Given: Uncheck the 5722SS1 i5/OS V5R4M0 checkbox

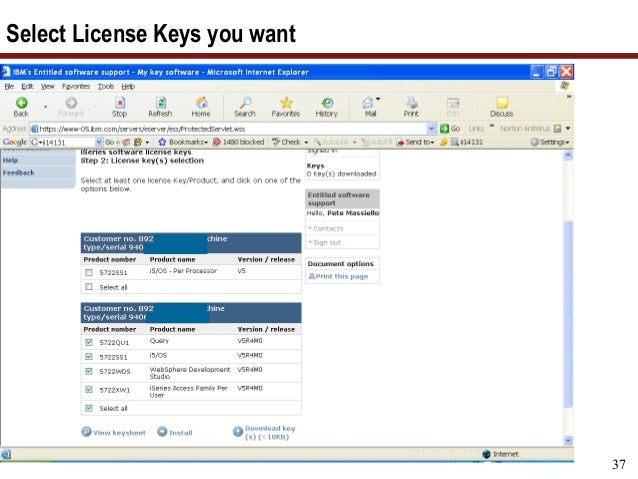Looking at the screenshot, I should 89,357.
